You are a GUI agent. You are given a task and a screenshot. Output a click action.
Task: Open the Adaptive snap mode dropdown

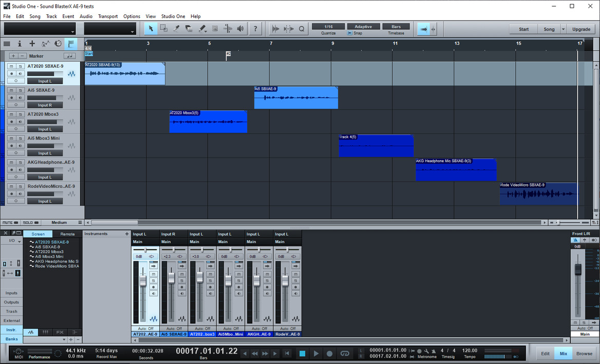(x=363, y=26)
